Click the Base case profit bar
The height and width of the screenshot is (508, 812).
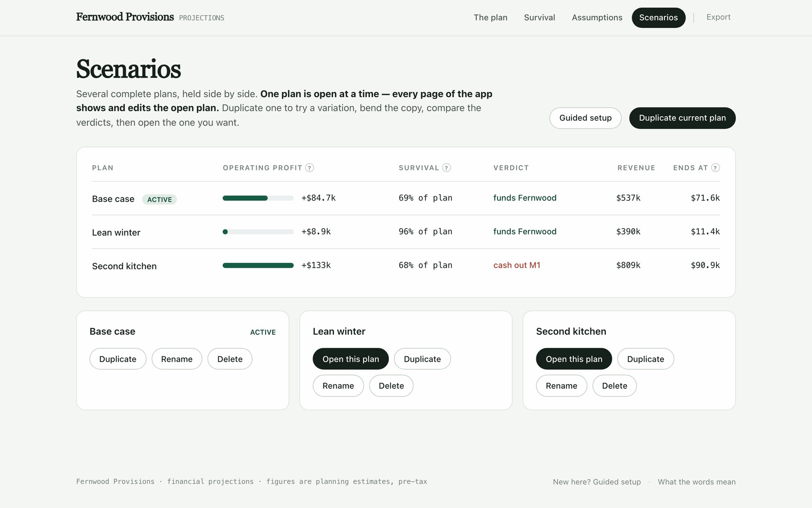tap(258, 198)
